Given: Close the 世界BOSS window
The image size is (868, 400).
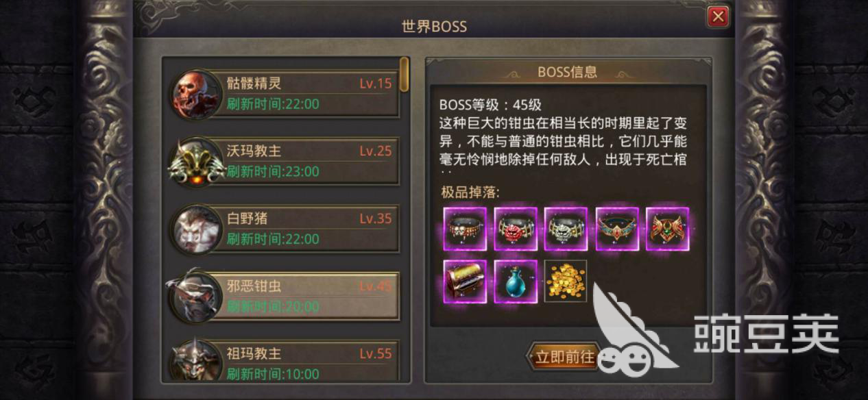Looking at the screenshot, I should coord(718,16).
